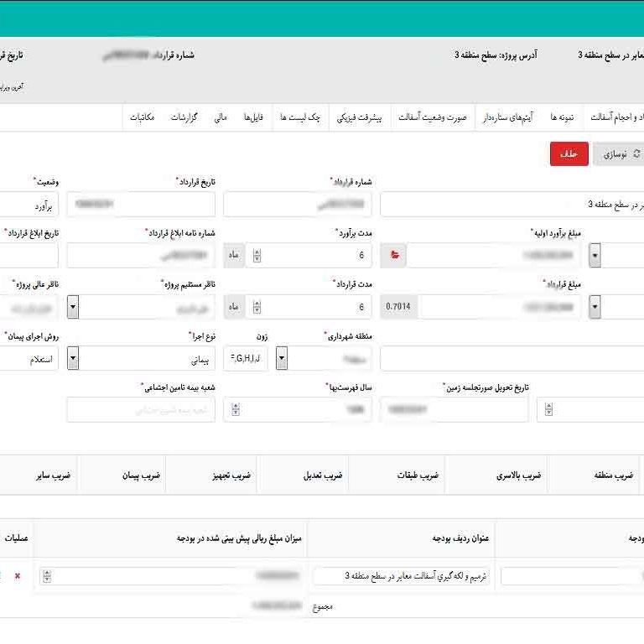The height and width of the screenshot is (644, 644).
Task: Click the refresh icon on the نوسازی button
Action: pos(636,154)
